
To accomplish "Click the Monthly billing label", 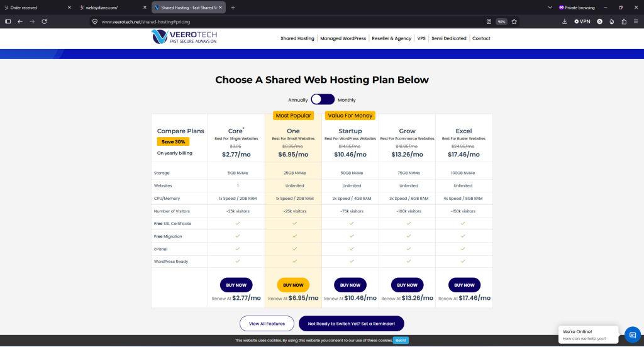I will (x=347, y=100).
